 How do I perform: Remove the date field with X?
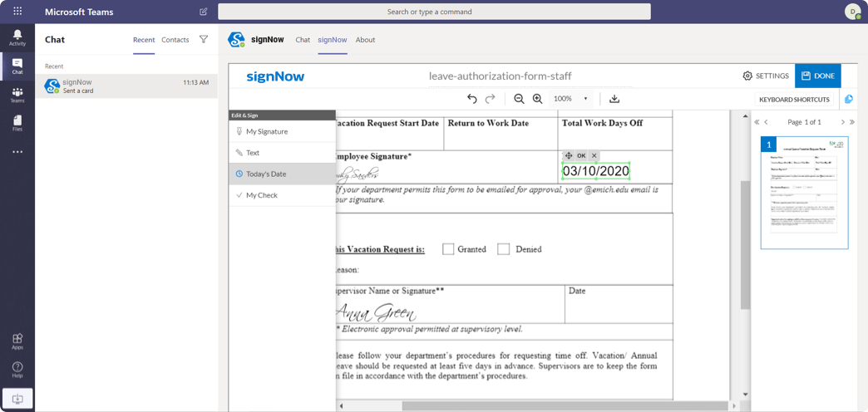[x=594, y=156]
